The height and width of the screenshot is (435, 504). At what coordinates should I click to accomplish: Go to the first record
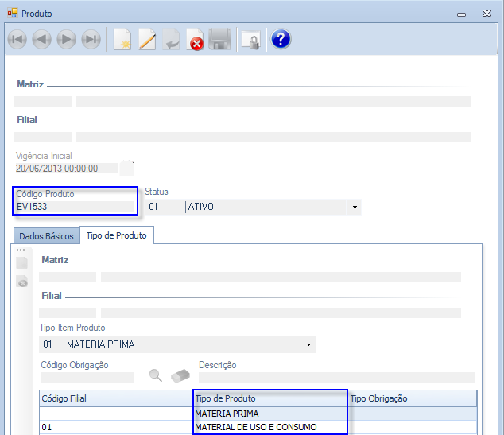[17, 40]
